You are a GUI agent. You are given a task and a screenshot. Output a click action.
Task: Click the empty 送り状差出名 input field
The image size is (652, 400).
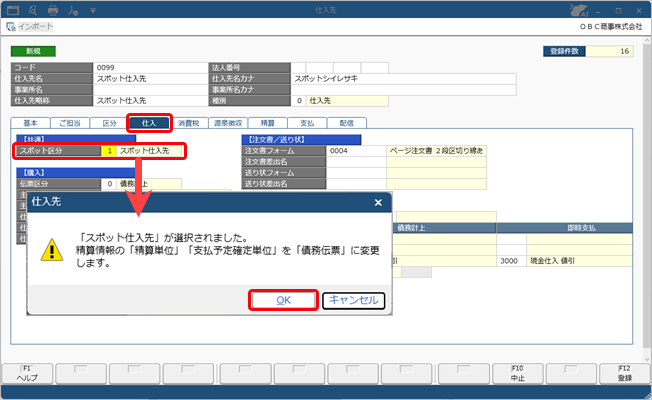[x=356, y=183]
